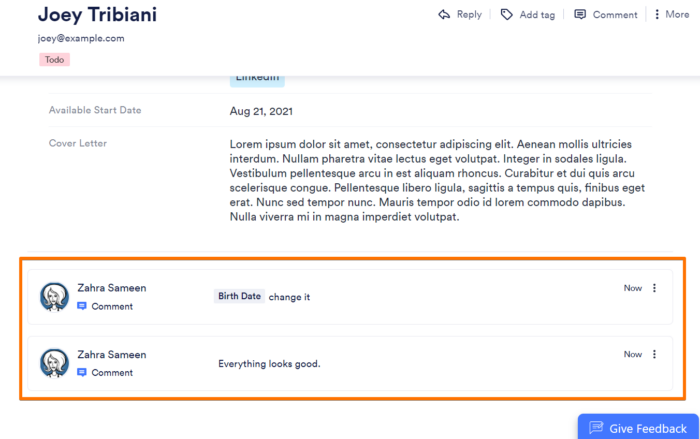Click the LinkedIn badge
This screenshot has width=700, height=439.
click(258, 79)
